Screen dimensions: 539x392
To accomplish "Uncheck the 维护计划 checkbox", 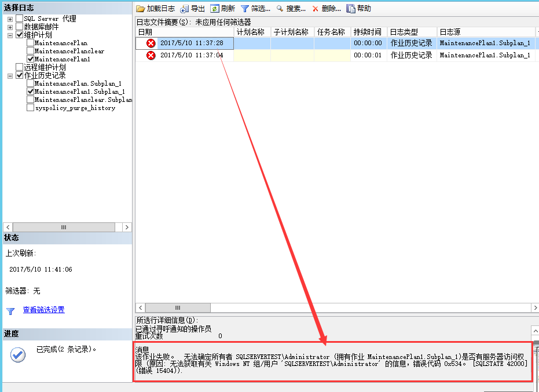I will click(20, 35).
